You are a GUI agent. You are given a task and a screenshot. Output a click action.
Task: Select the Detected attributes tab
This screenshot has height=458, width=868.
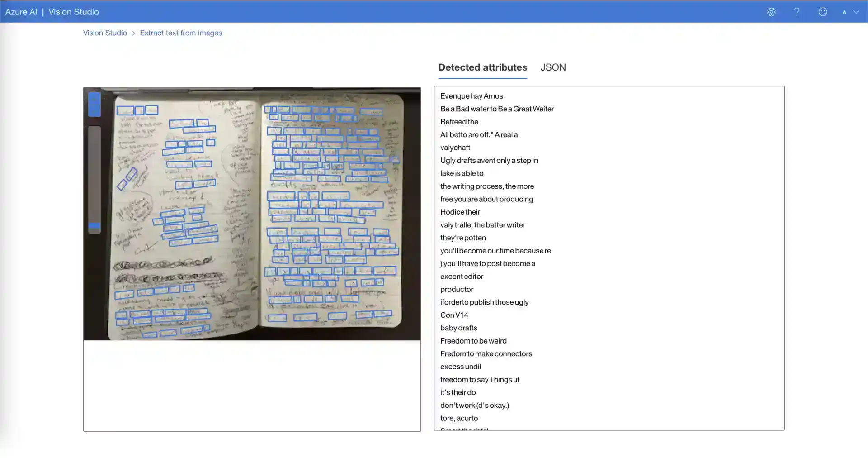[482, 67]
